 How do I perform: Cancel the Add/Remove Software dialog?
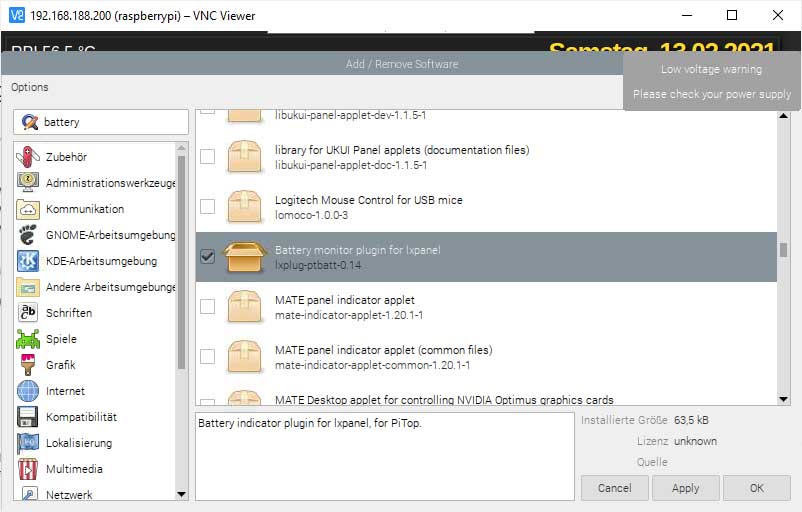[x=614, y=488]
